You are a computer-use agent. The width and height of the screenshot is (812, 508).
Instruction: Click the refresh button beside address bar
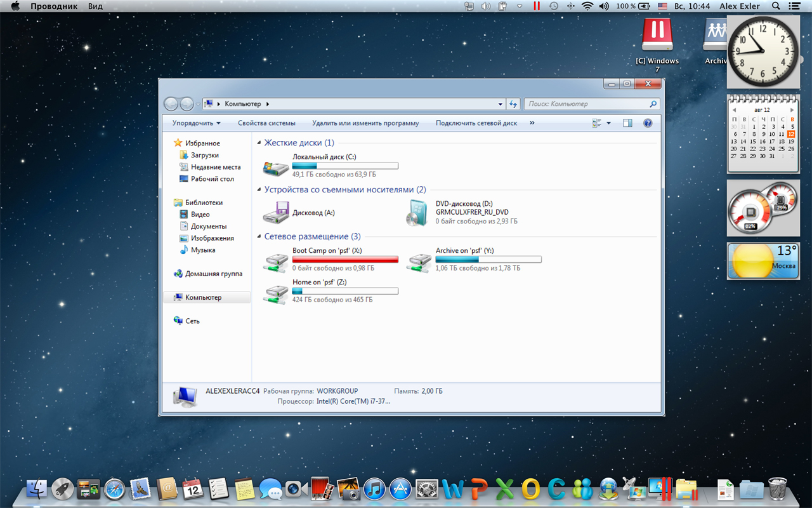[x=513, y=104]
